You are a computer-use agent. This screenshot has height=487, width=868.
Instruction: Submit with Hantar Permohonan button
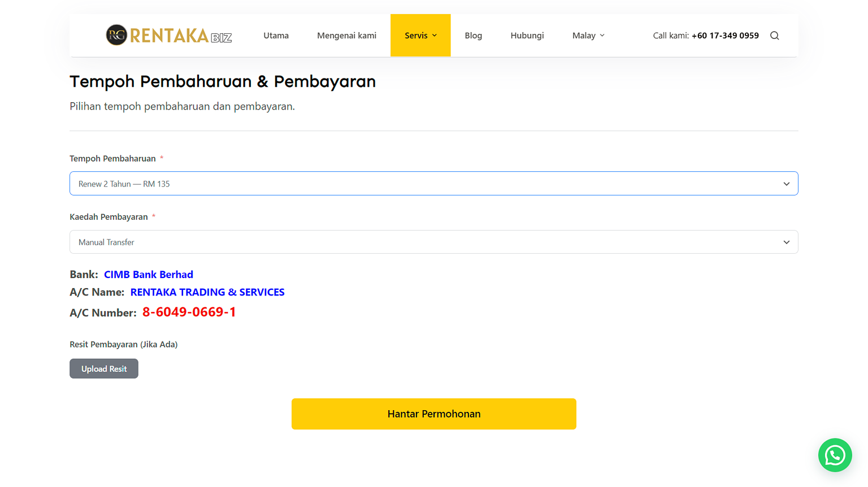[x=433, y=414]
